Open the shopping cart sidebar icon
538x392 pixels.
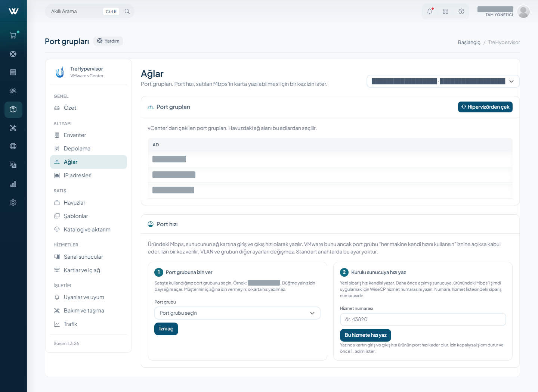click(x=13, y=35)
